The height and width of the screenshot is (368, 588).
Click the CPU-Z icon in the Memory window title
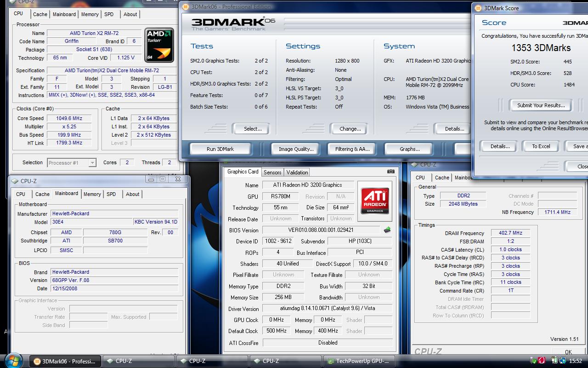pos(415,164)
